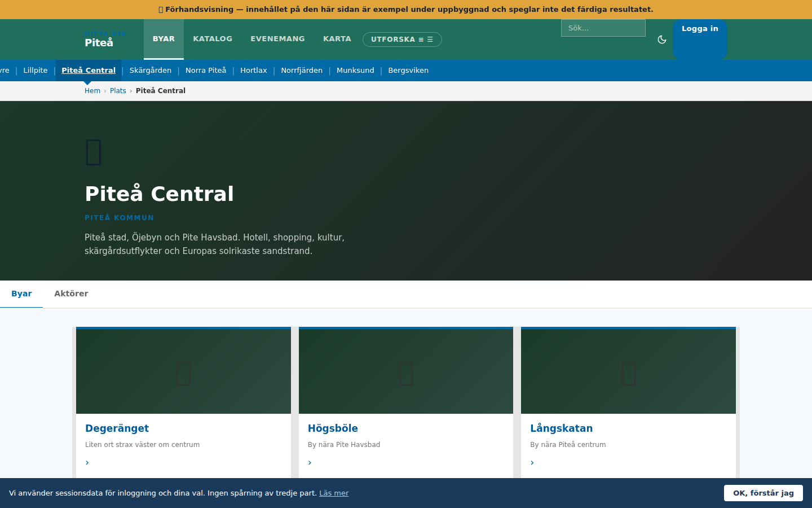Switch to the Byar tab
This screenshot has height=508, width=812.
coord(21,294)
